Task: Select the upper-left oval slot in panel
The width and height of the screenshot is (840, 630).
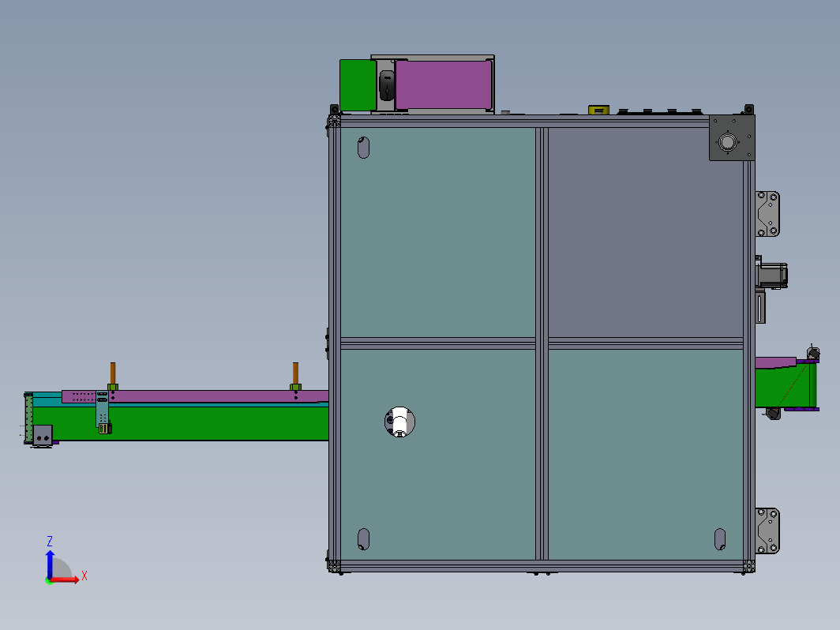Action: point(363,148)
